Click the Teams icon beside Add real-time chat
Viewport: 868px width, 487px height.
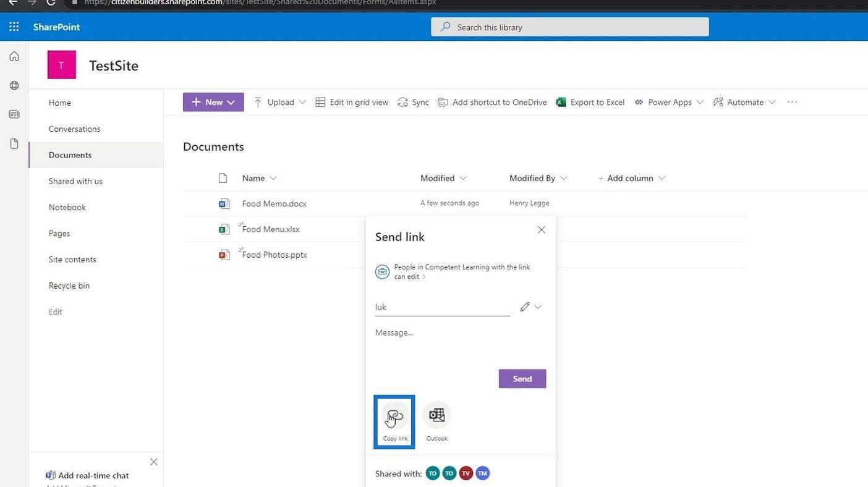pos(51,475)
